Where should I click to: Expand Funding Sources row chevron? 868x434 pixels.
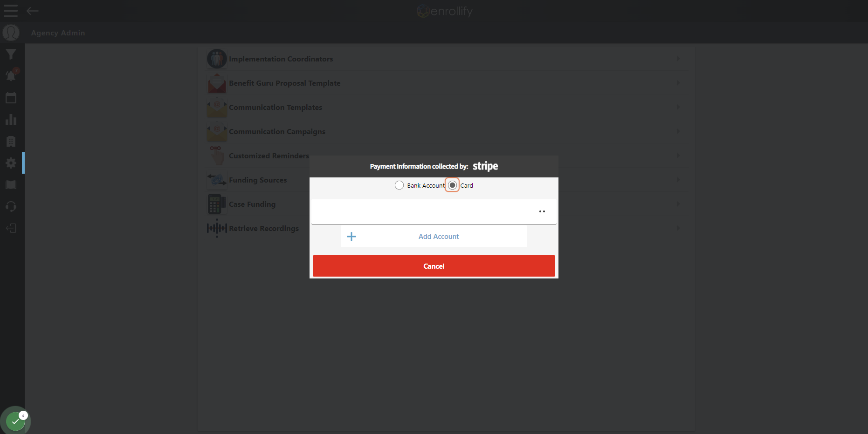678,180
